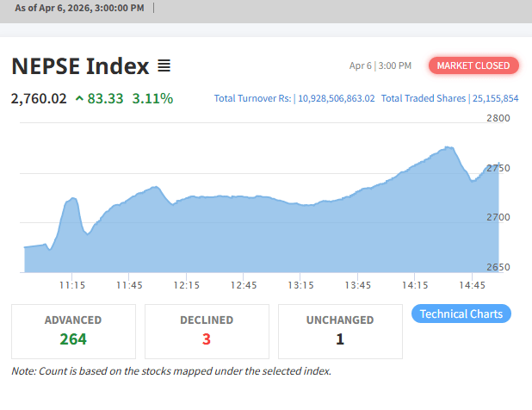Open the Technical Charts button
Viewport: 532px width, 410px height.
(x=461, y=314)
